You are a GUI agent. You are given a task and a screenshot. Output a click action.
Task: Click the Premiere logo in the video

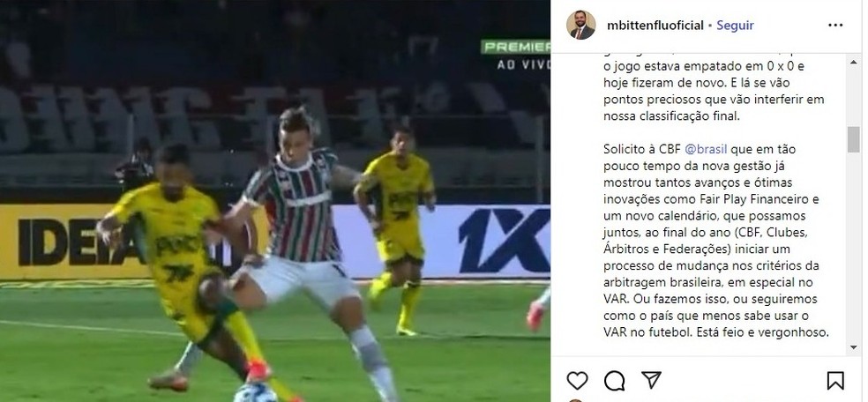click(x=515, y=47)
